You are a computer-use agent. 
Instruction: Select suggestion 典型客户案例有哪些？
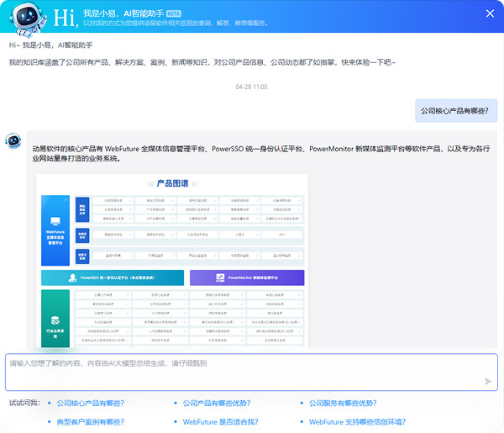click(90, 422)
